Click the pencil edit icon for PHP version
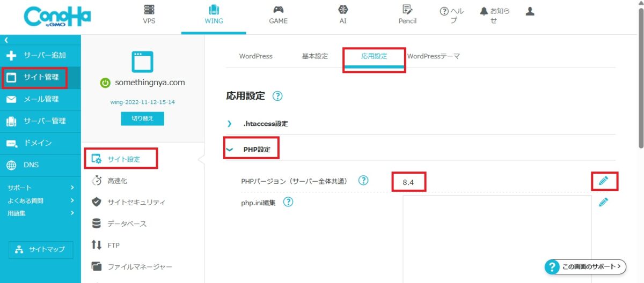 tap(604, 181)
